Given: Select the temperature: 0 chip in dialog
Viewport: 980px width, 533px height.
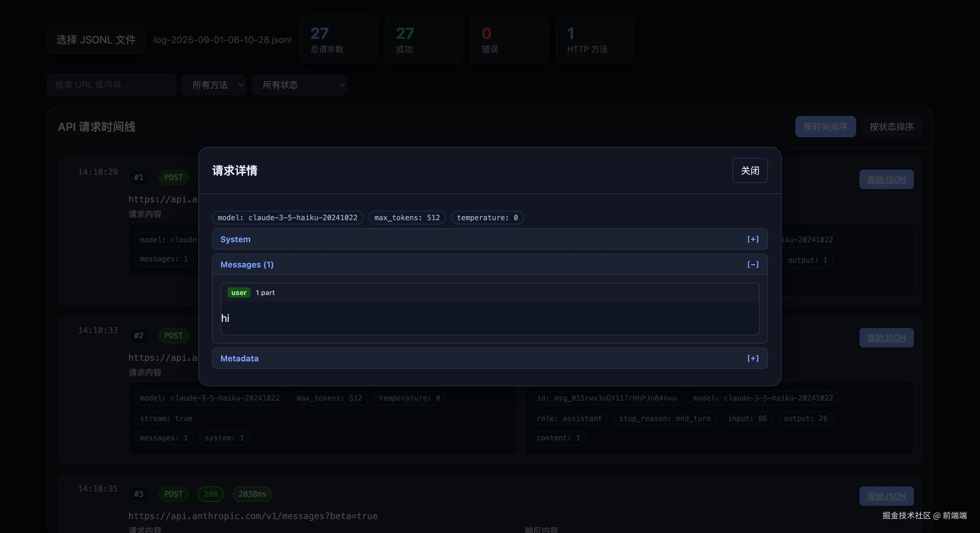Looking at the screenshot, I should [487, 218].
